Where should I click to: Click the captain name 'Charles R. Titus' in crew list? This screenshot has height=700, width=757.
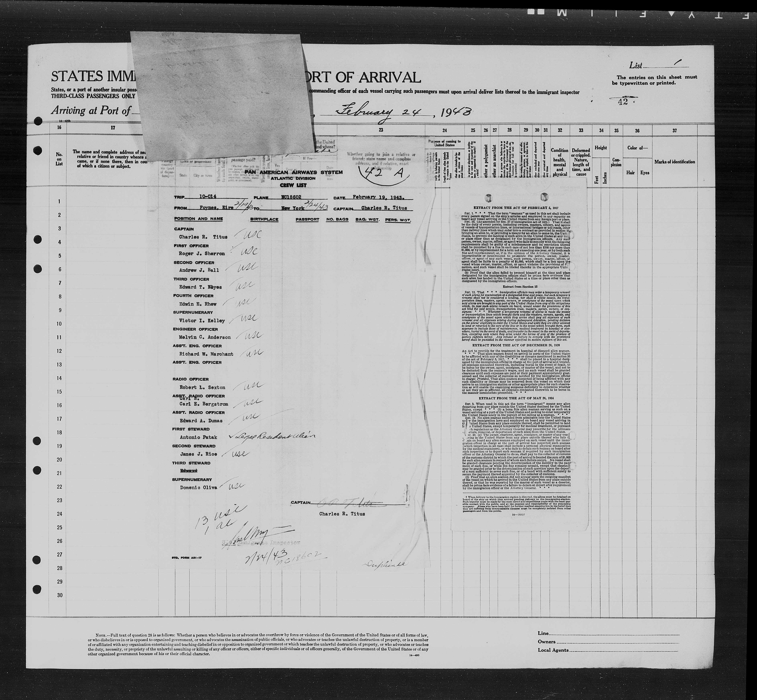pyautogui.click(x=203, y=237)
